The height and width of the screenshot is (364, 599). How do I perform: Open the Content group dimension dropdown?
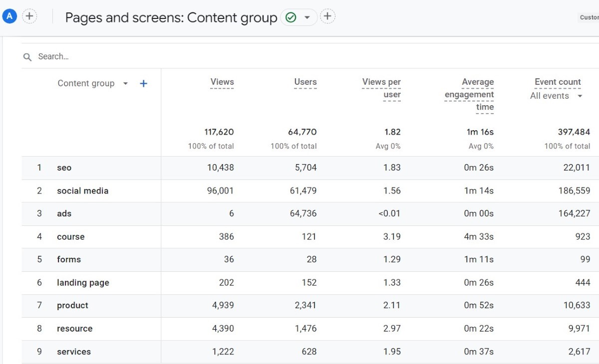[93, 83]
